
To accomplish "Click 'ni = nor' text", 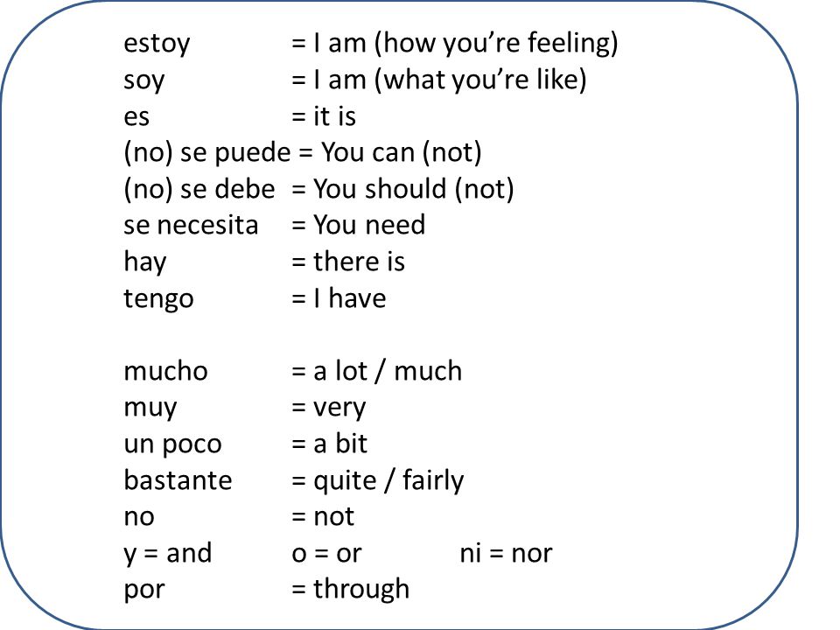I will 506,553.
